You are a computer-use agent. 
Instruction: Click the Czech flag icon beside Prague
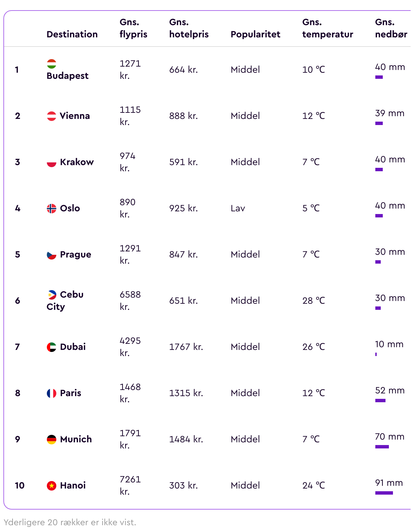pos(52,254)
